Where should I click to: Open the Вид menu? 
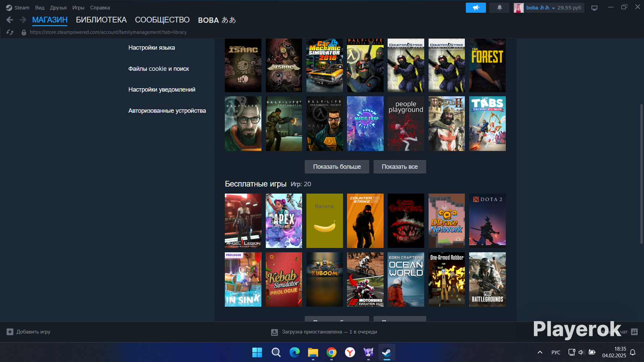coord(40,8)
